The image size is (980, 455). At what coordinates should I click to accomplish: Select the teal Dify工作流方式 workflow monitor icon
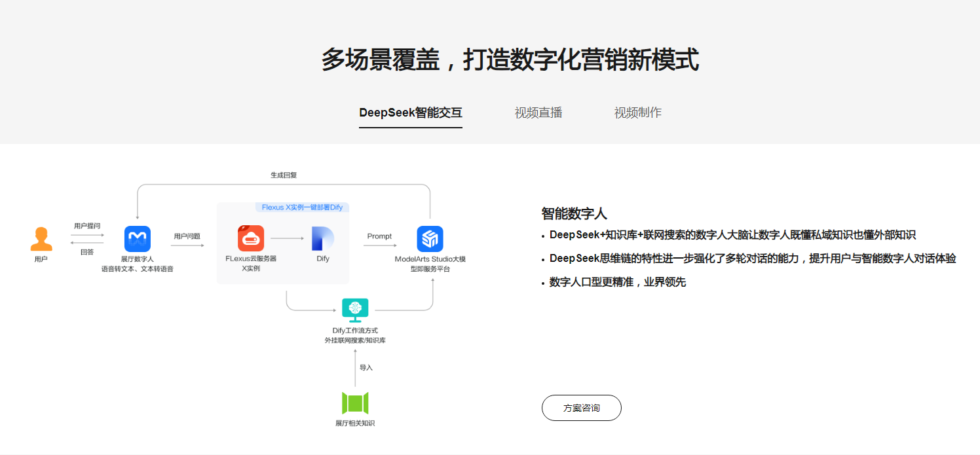coord(354,309)
